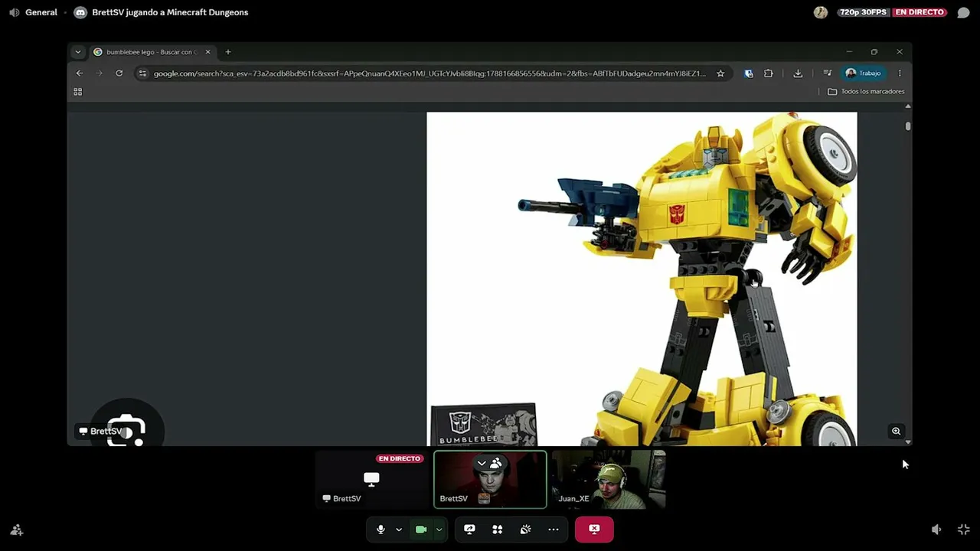980x551 pixels.
Task: Open the Chrome extensions puzzle icon
Action: (x=769, y=73)
